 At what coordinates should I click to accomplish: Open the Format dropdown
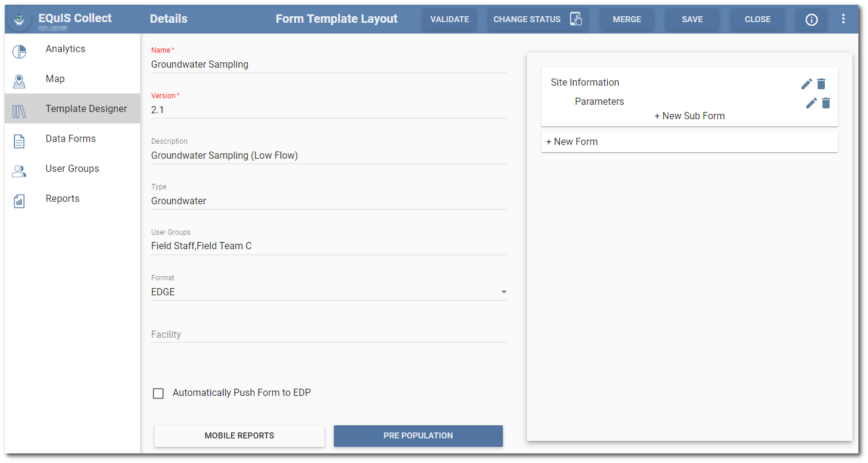(x=504, y=292)
